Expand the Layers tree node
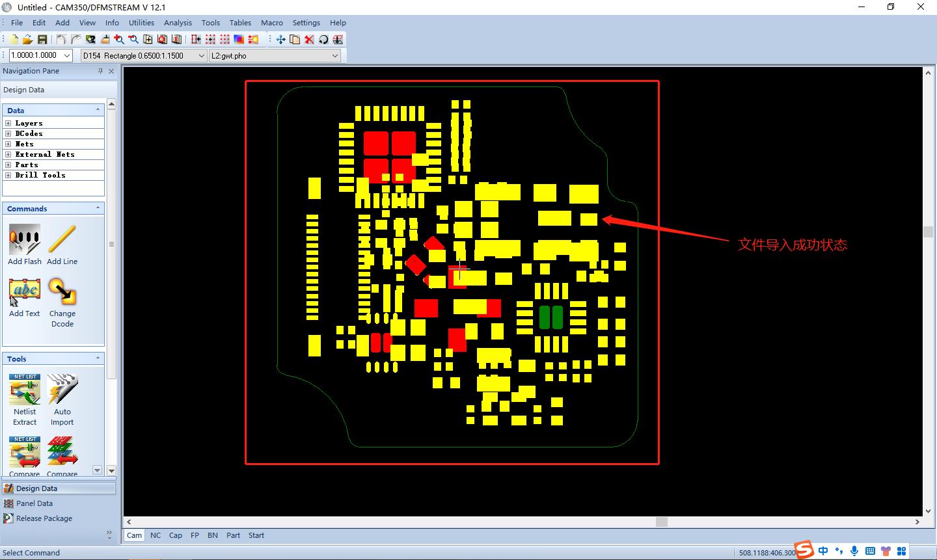Screen dimensions: 937x560 pyautogui.click(x=8, y=123)
